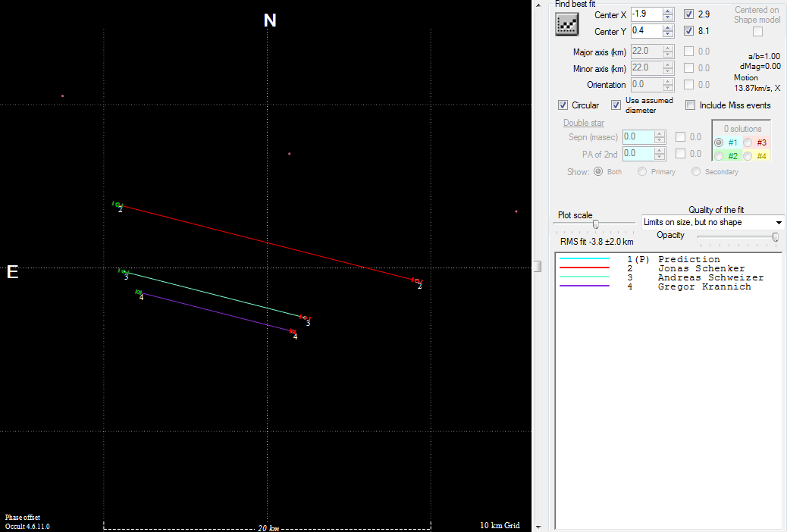Enable the Include Miss events checkbox
This screenshot has height=532, width=787.
pyautogui.click(x=691, y=105)
